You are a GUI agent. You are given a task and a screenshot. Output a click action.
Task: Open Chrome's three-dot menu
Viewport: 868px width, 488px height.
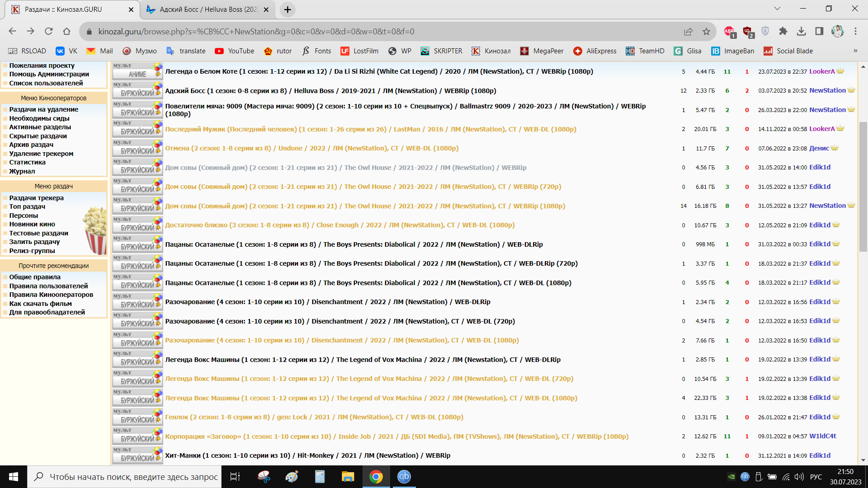[855, 31]
